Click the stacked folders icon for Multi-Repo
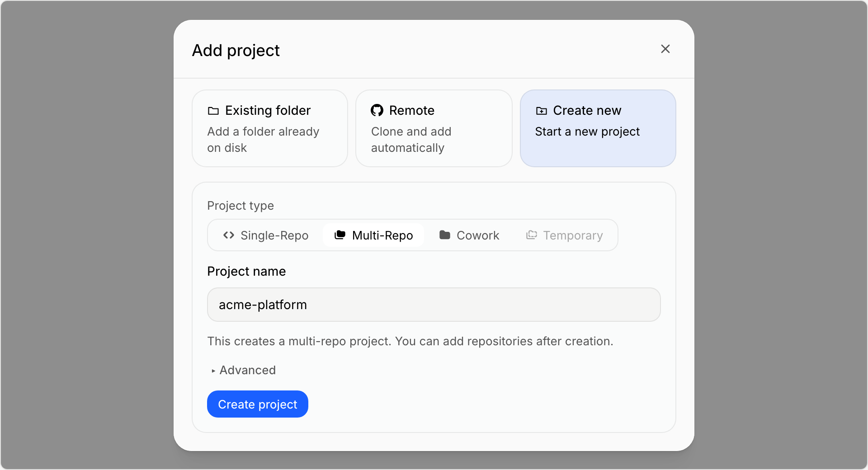The image size is (868, 470). pos(340,235)
